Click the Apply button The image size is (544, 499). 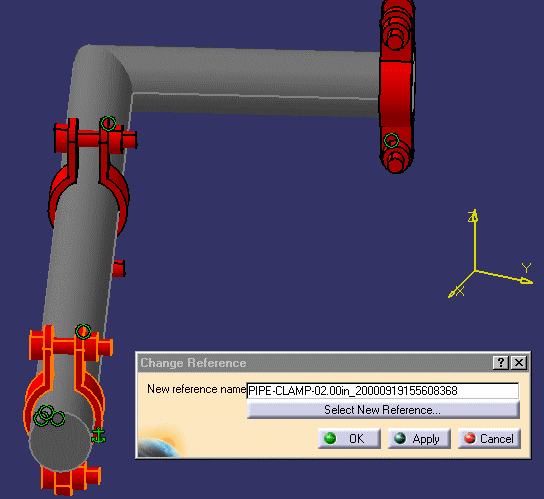coord(419,439)
